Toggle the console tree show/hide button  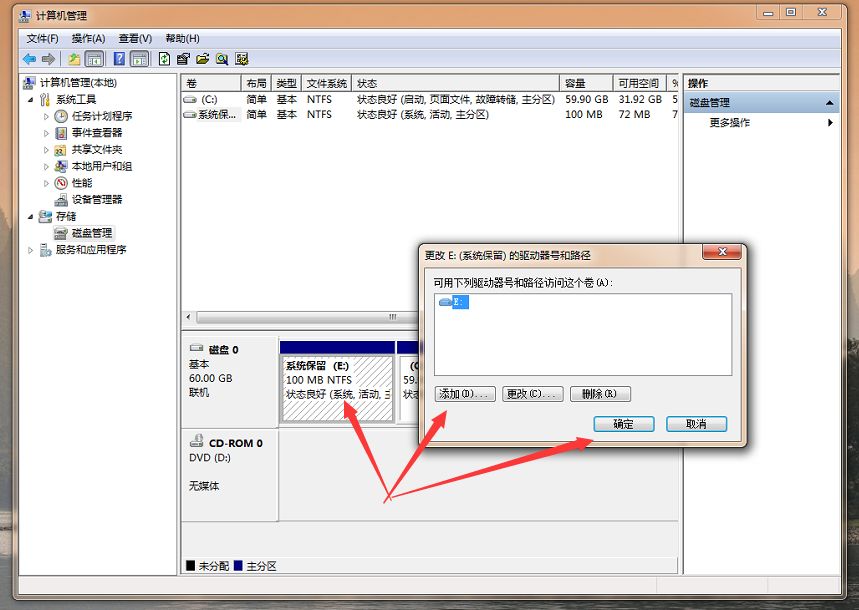pos(95,59)
